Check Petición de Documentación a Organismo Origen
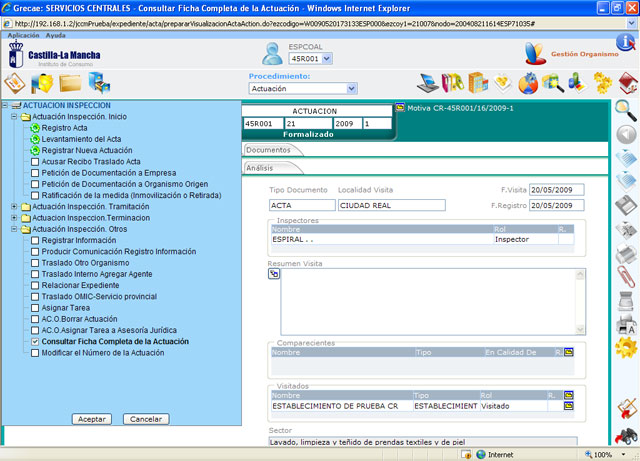The width and height of the screenshot is (640, 461). click(35, 184)
